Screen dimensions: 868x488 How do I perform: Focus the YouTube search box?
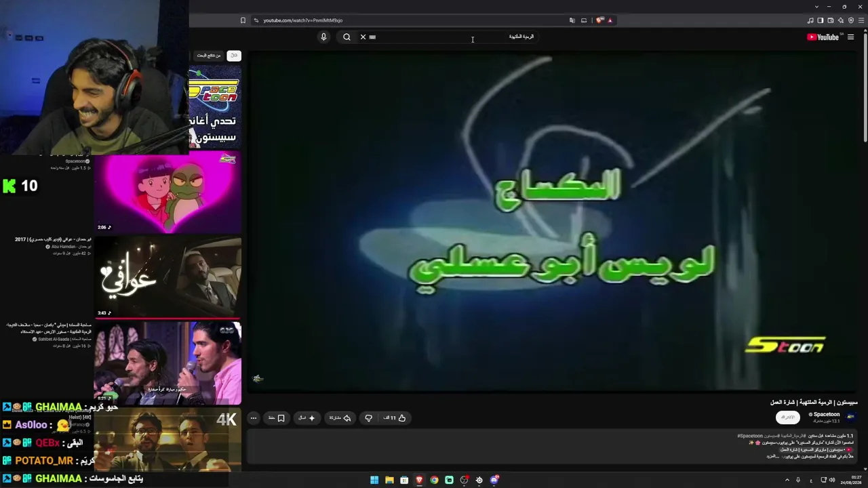448,37
